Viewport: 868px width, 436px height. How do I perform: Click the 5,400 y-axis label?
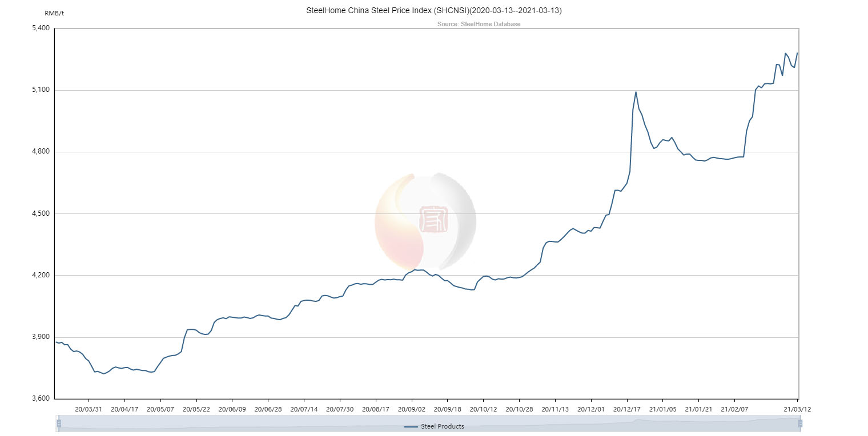(x=42, y=28)
